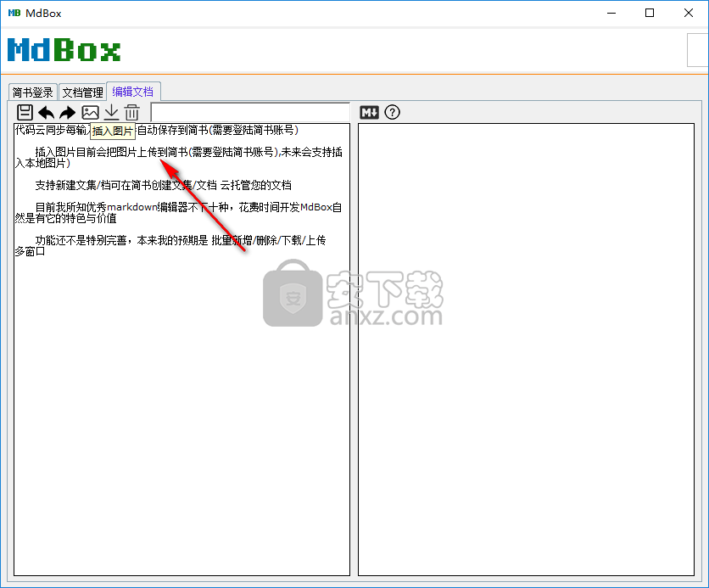
Task: Click the MB app icon in title bar
Action: (x=14, y=13)
